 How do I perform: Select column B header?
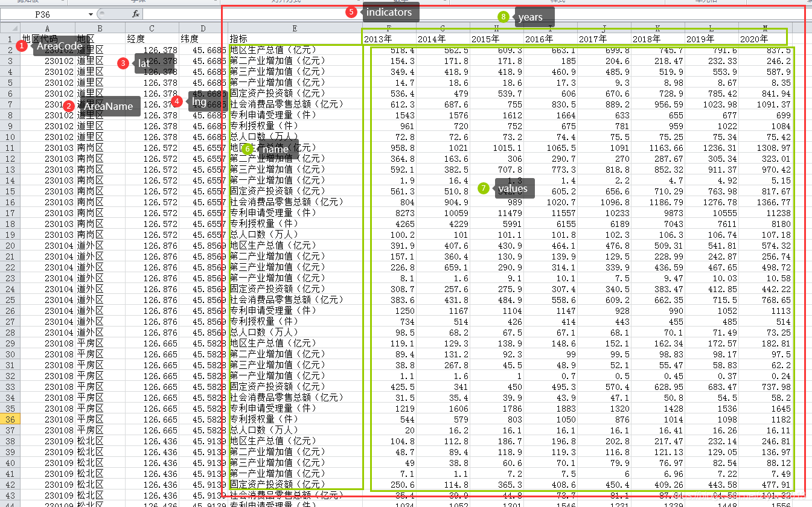click(x=100, y=28)
